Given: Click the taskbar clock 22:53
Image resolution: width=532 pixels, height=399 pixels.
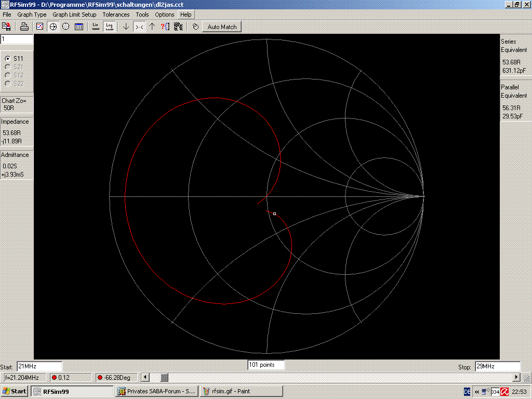Looking at the screenshot, I should pos(519,392).
